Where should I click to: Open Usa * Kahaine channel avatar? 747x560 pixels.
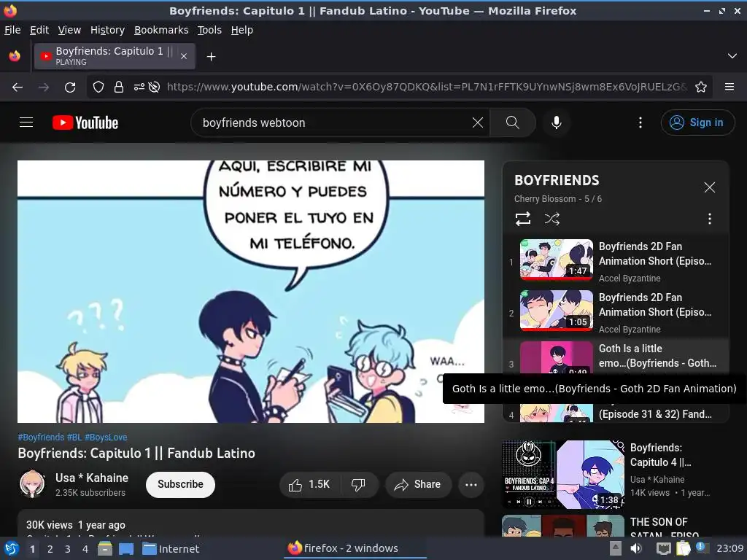32,484
